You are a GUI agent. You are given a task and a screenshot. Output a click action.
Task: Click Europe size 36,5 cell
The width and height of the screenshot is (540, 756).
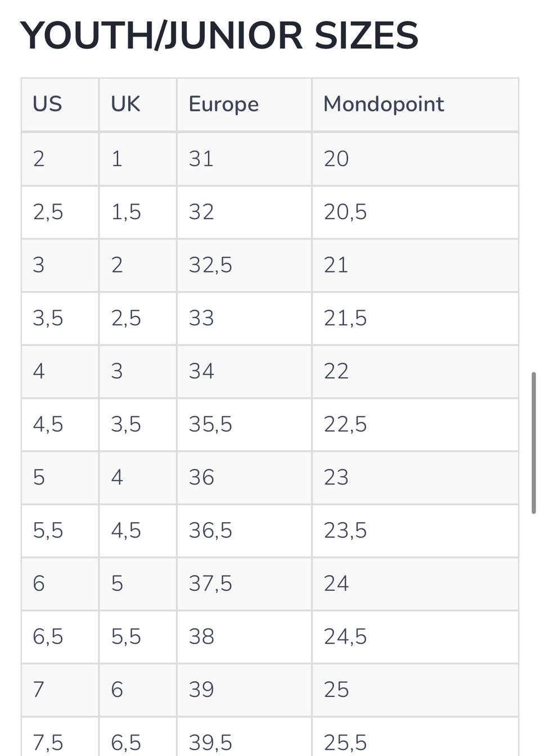point(210,531)
